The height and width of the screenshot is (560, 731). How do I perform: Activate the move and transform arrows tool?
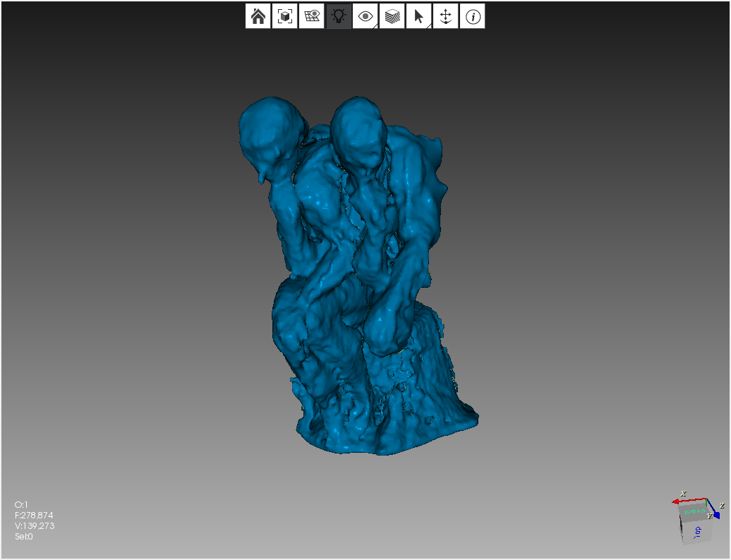pos(446,16)
